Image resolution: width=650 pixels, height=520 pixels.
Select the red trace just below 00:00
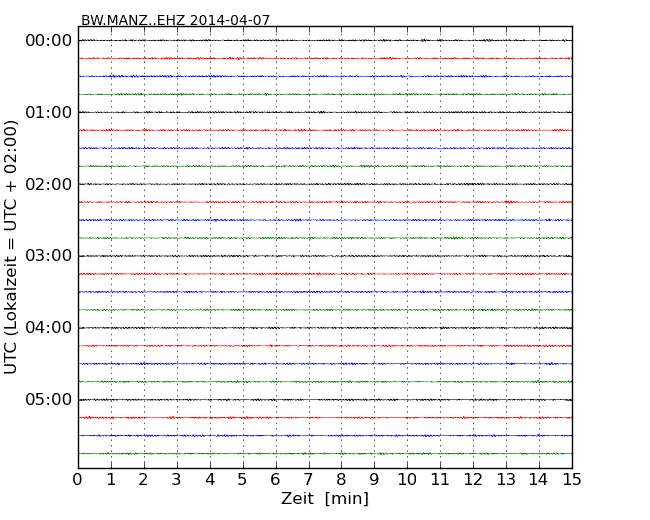(325, 58)
